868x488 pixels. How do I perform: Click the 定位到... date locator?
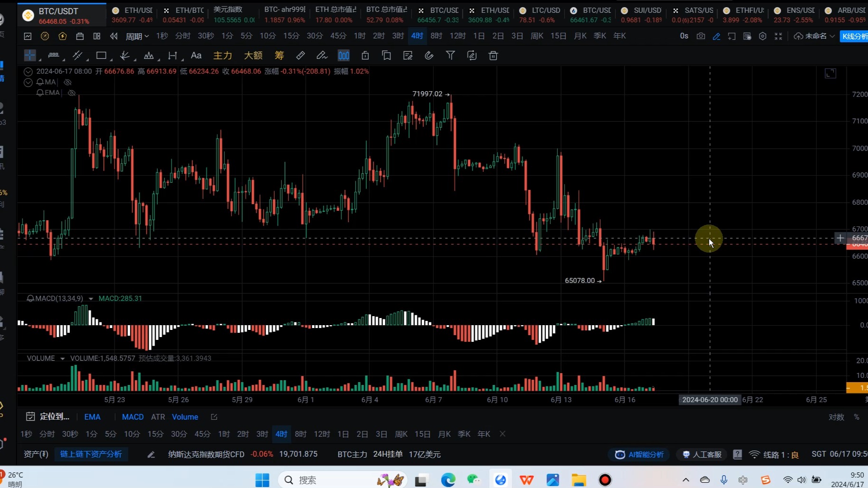48,417
